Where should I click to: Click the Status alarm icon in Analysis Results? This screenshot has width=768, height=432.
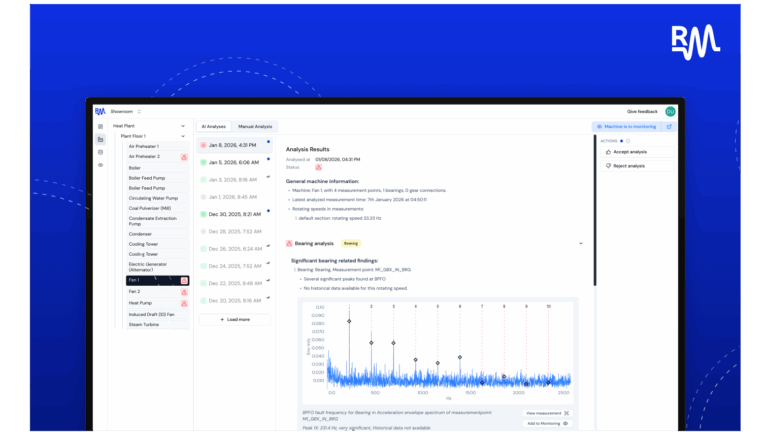pyautogui.click(x=318, y=168)
